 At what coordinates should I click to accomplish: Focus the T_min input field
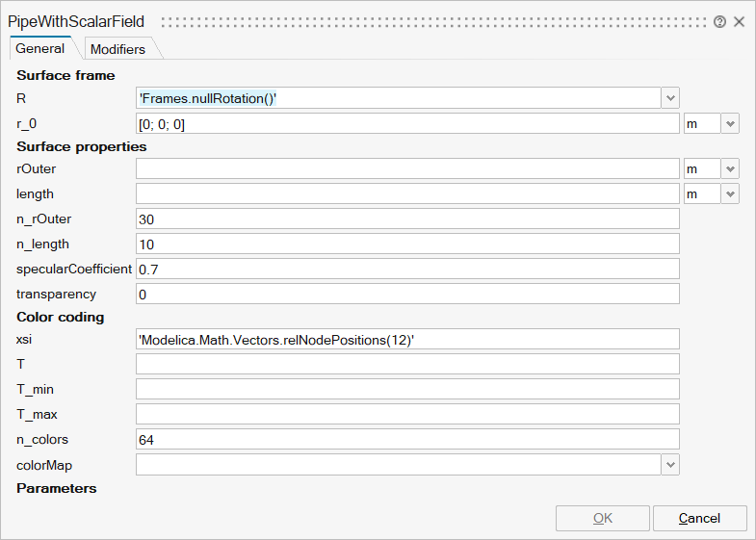click(x=407, y=389)
